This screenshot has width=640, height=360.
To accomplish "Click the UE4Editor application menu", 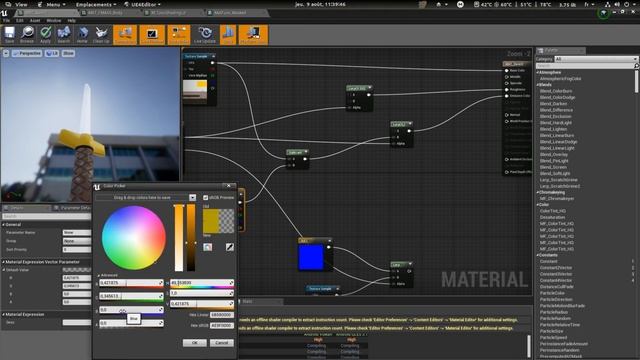I will tap(142, 4).
